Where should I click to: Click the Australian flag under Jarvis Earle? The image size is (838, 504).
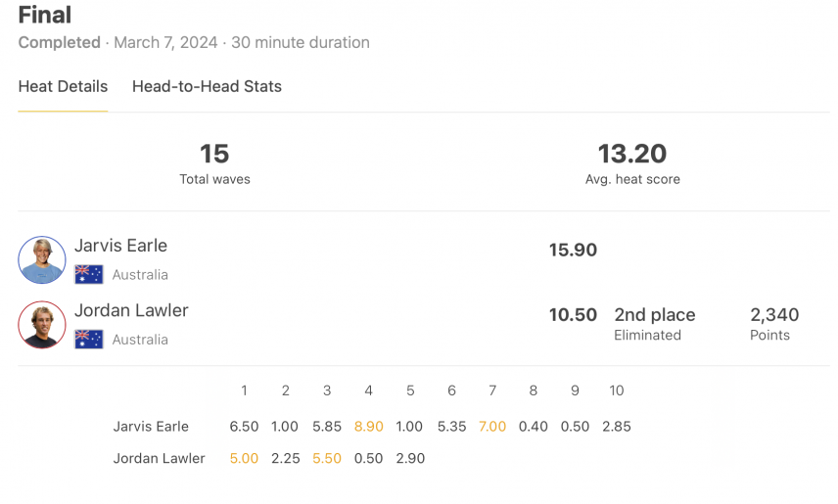point(89,274)
